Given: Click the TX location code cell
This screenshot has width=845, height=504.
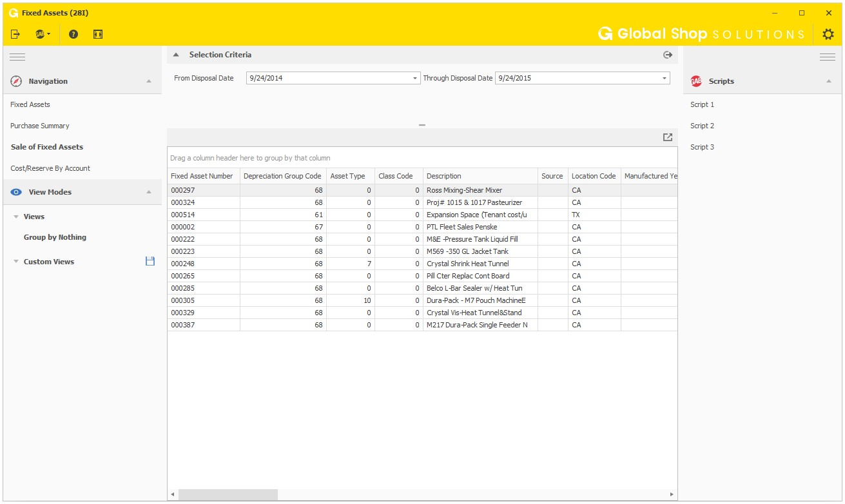Looking at the screenshot, I should click(x=594, y=215).
